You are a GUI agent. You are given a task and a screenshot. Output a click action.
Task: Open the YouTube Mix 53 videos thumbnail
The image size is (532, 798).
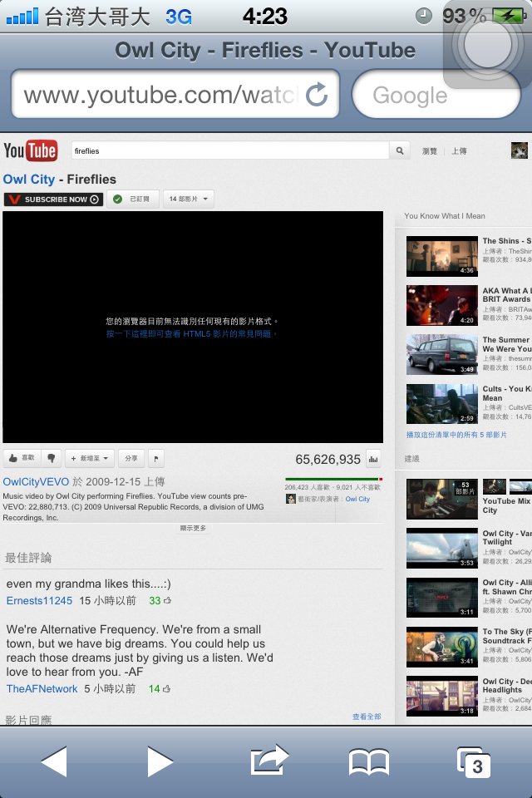(442, 499)
